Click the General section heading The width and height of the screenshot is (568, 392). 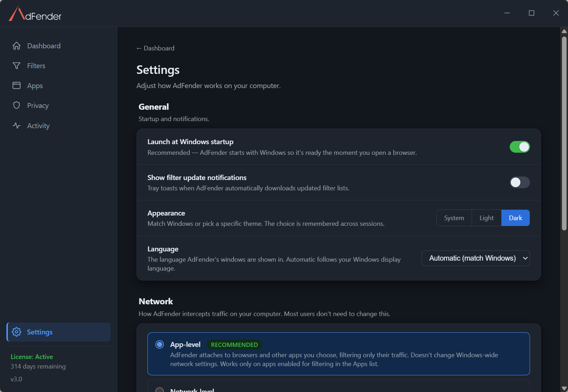pos(154,107)
